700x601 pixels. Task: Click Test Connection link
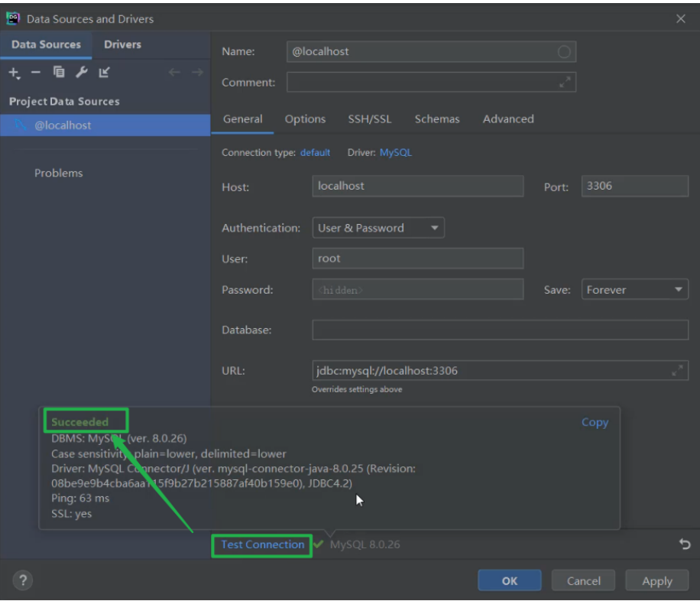coord(263,544)
